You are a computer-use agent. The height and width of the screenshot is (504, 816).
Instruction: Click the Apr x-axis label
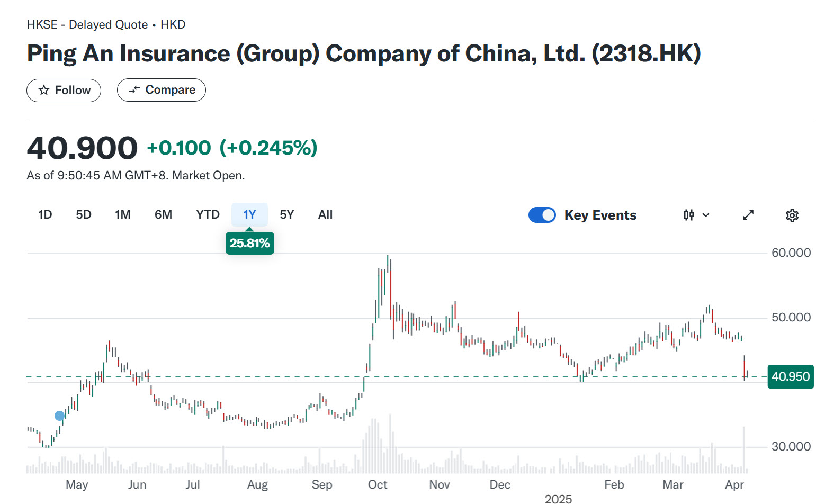point(734,485)
